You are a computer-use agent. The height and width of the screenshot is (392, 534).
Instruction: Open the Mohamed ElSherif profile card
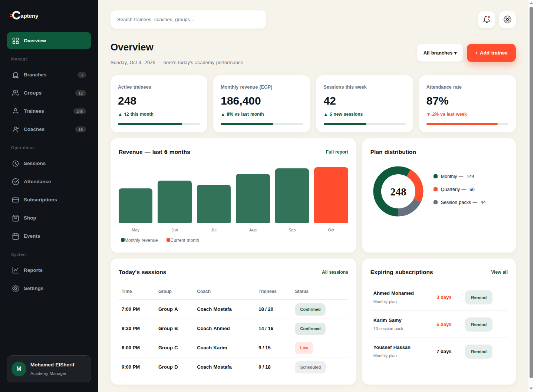tap(49, 369)
